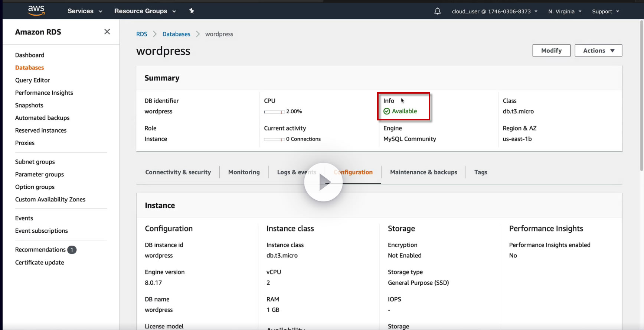Open the cloud_user account menu

(x=494, y=12)
